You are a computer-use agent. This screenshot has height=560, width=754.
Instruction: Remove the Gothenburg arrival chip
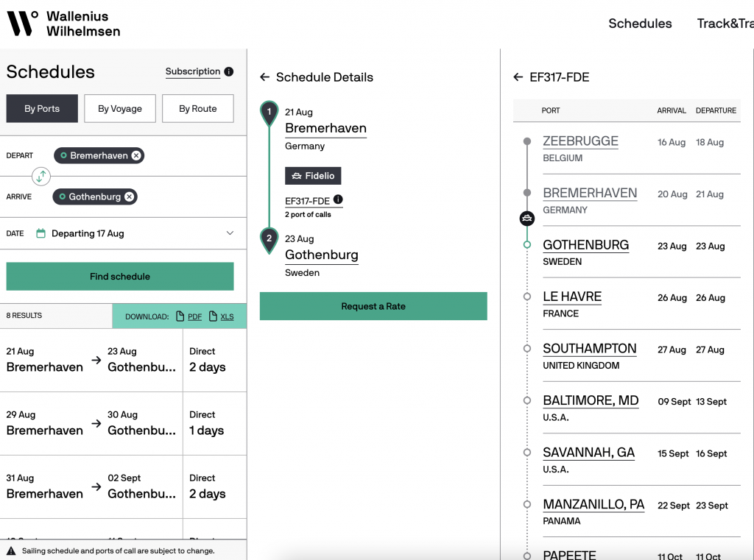click(x=130, y=196)
